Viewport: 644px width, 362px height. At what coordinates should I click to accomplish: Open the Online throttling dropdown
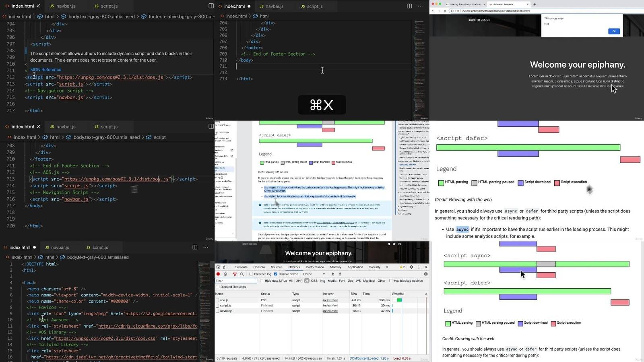(x=314, y=274)
